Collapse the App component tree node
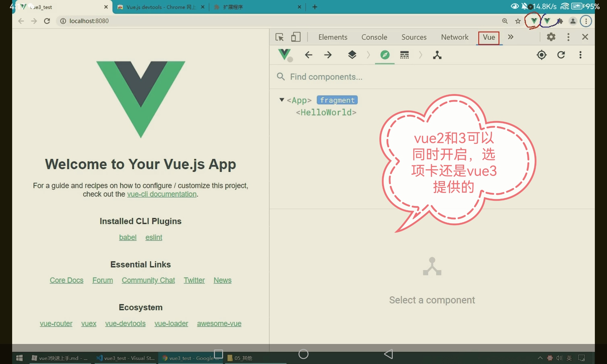This screenshot has height=364, width=607. point(282,100)
